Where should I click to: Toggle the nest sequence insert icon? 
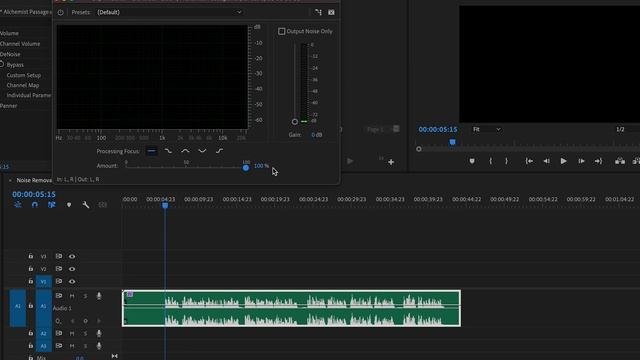(x=18, y=205)
